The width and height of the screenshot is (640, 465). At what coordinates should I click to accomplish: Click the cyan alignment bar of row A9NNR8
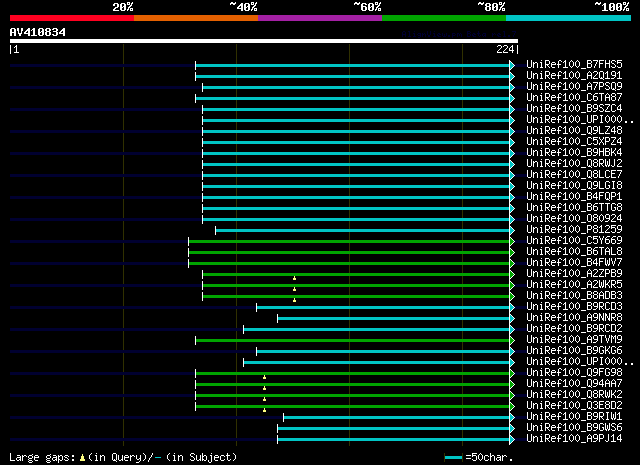393,318
